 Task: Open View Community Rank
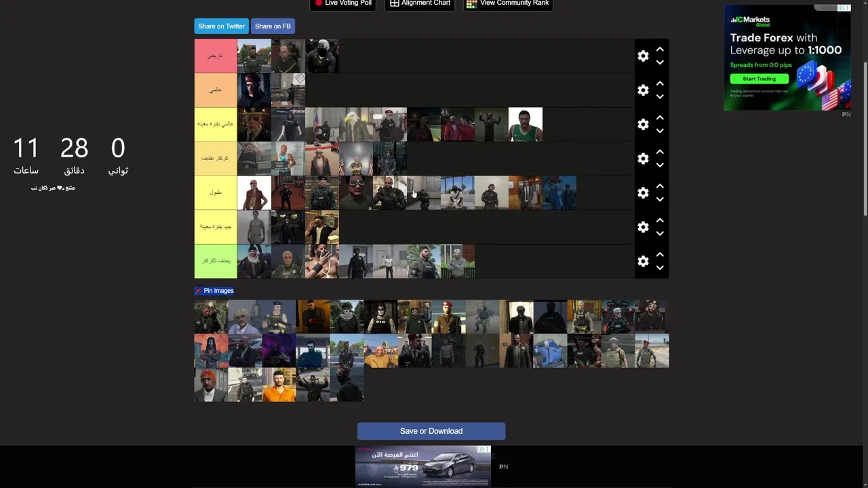[x=507, y=3]
